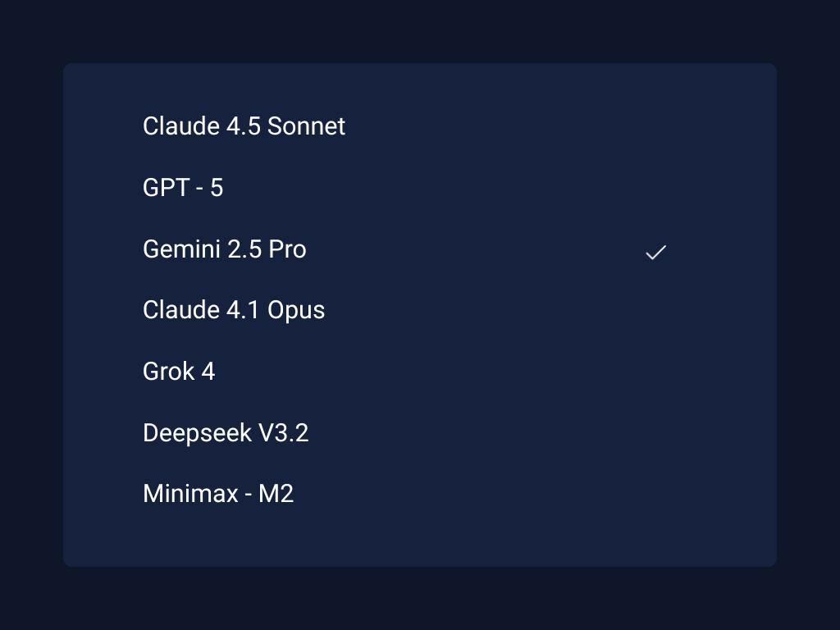Click the 'Deepseek V3.2' text label
This screenshot has width=840, height=630.
[226, 432]
